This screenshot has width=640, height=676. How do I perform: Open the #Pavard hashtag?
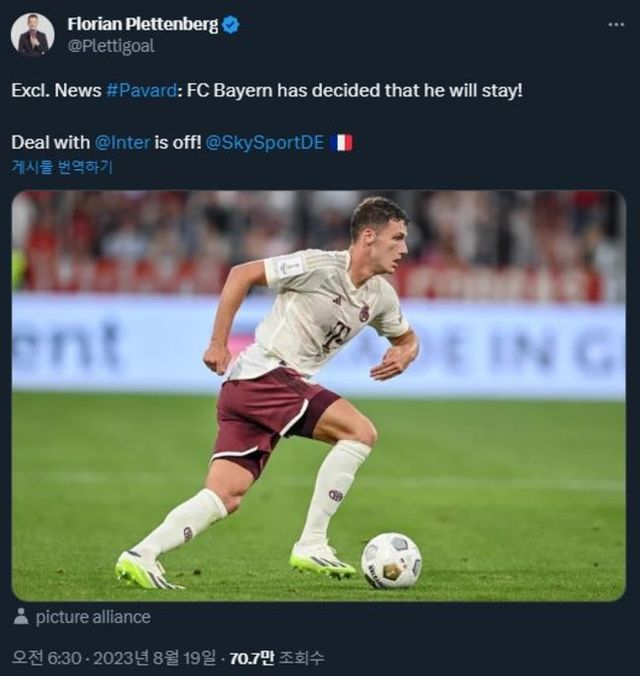pos(141,90)
